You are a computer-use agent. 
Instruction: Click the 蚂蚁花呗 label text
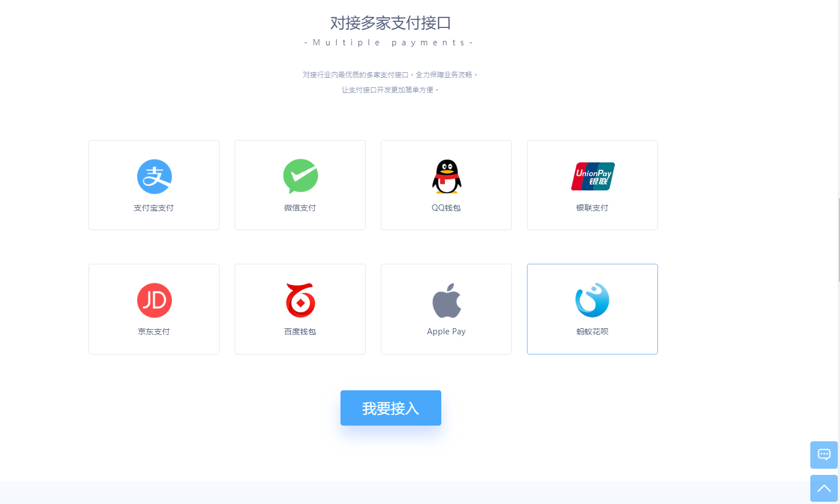click(592, 332)
